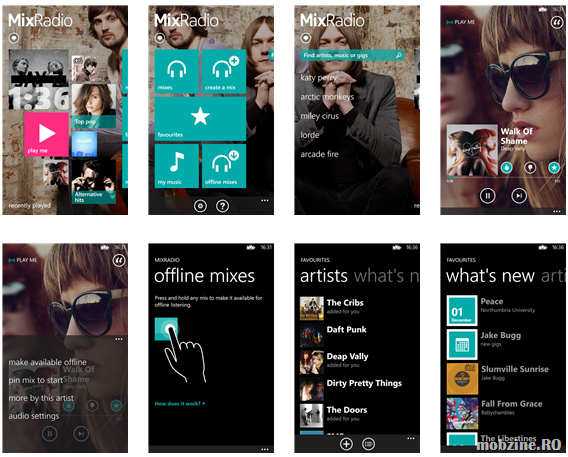Open the 'Top pop' mix tile

pyautogui.click(x=94, y=106)
